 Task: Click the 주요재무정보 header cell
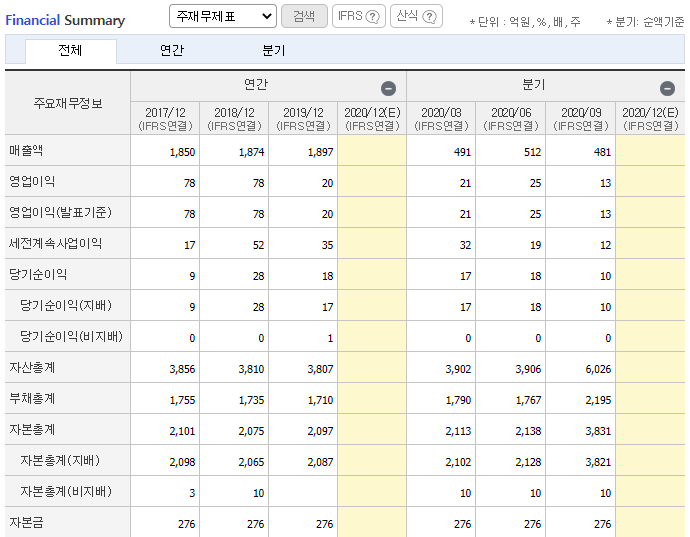pos(68,103)
